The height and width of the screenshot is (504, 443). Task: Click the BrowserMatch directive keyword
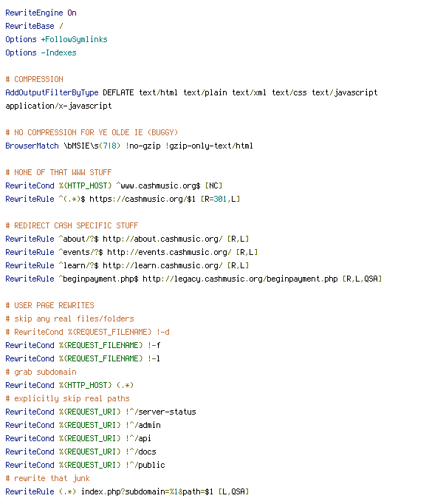pyautogui.click(x=32, y=146)
